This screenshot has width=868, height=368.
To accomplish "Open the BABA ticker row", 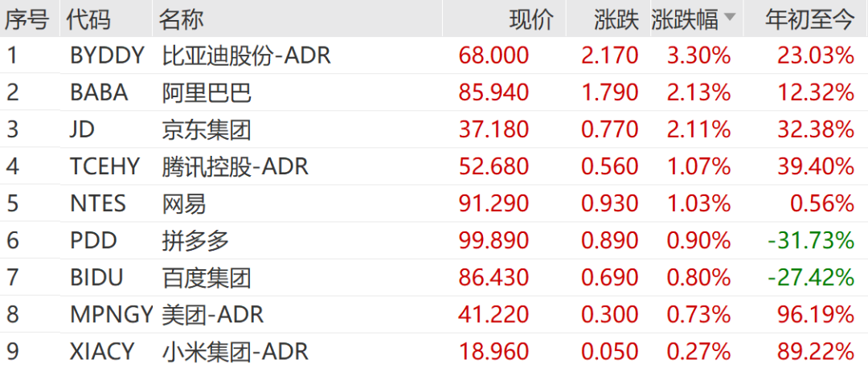I will (99, 92).
